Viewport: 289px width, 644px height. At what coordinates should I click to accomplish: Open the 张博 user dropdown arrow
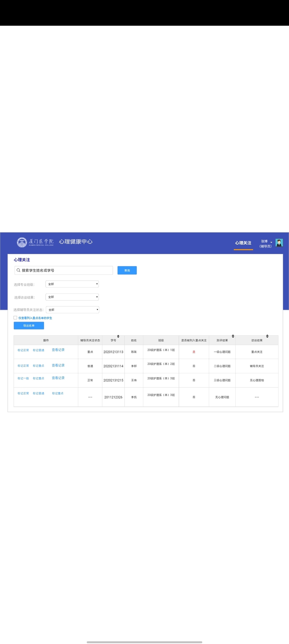271,242
